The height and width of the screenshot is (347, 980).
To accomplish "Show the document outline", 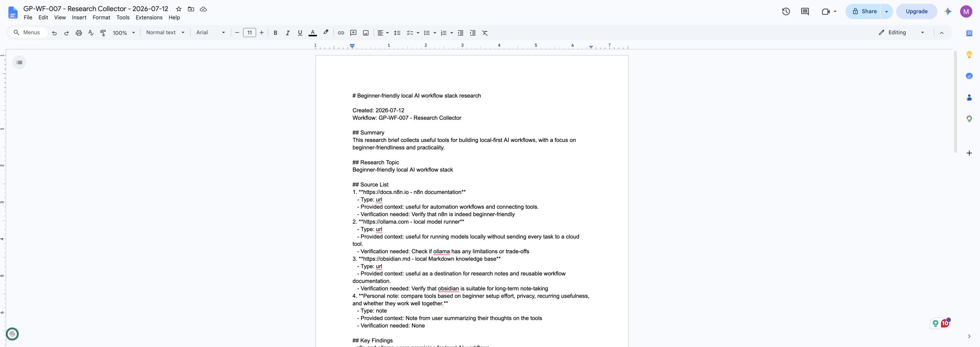I will [19, 62].
